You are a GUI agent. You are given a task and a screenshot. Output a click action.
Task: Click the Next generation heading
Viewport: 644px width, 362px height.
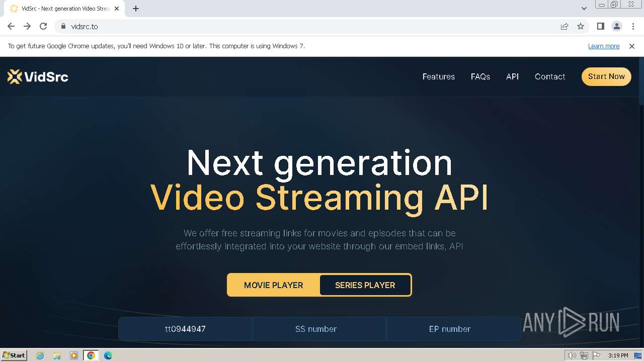click(319, 163)
